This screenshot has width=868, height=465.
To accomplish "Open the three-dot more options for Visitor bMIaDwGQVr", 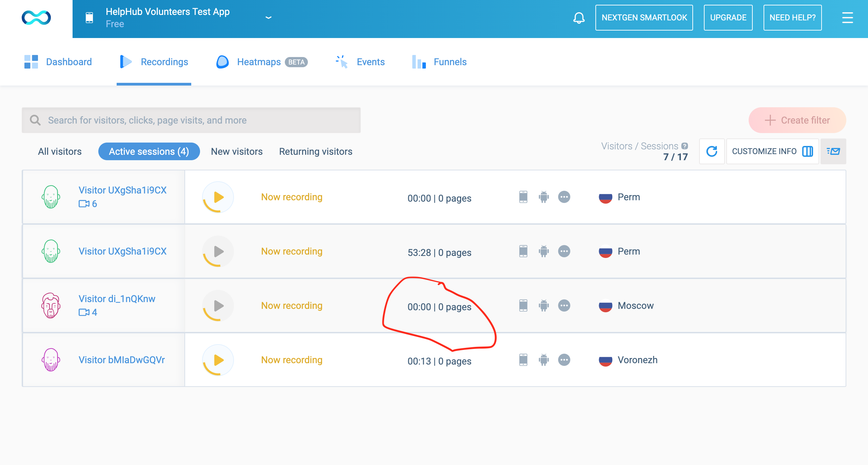I will tap(565, 360).
